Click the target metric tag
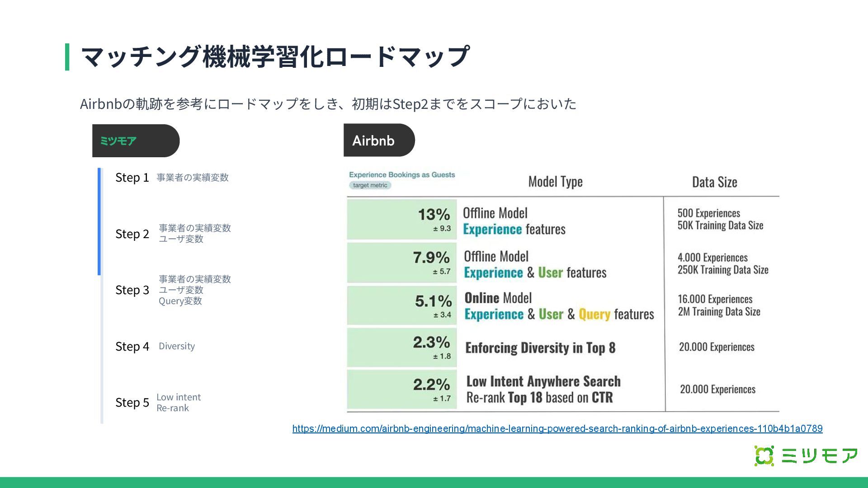Viewport: 868px width, 488px height. tap(370, 185)
